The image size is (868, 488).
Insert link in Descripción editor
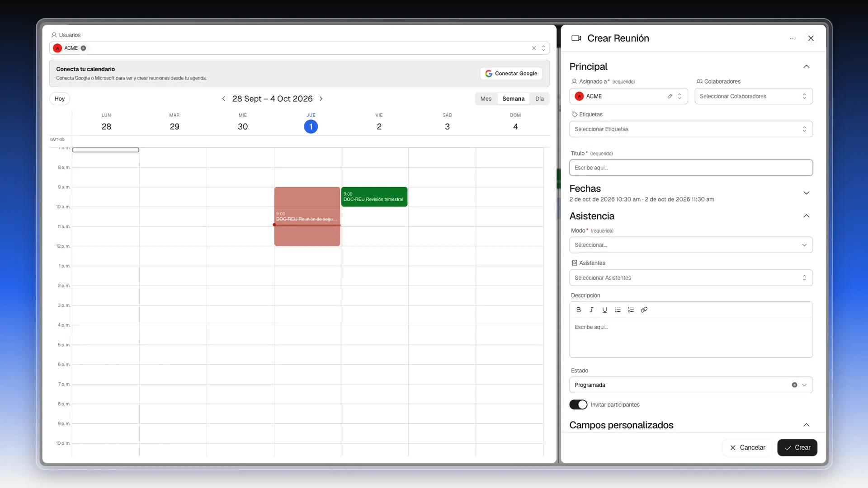click(644, 310)
